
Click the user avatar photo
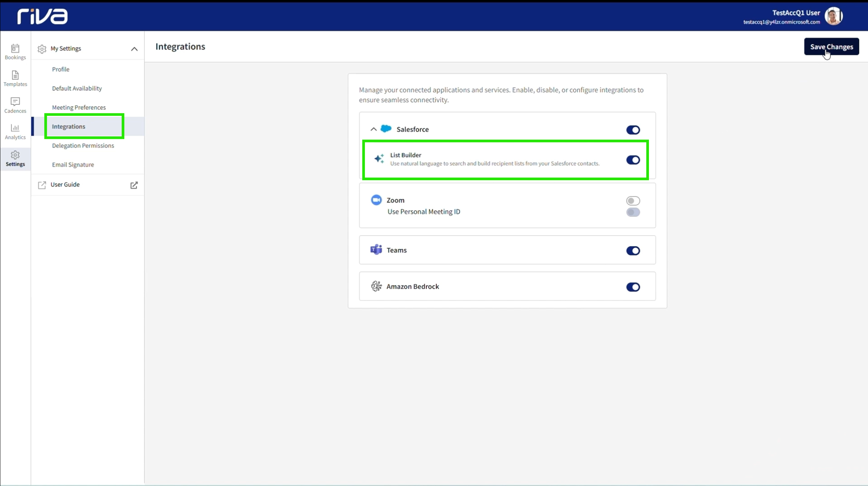(x=833, y=16)
